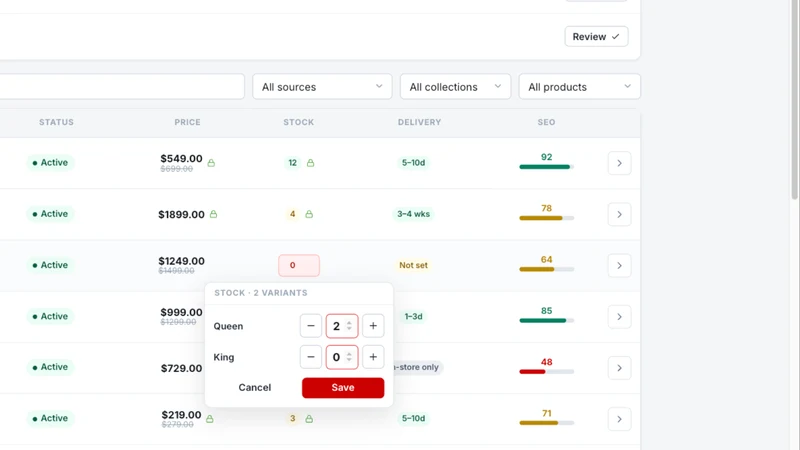800x450 pixels.
Task: Open row details arrow for SEO 92 row
Action: 619,163
